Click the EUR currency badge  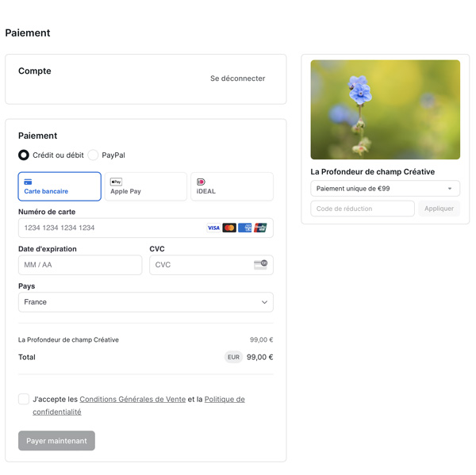(233, 357)
